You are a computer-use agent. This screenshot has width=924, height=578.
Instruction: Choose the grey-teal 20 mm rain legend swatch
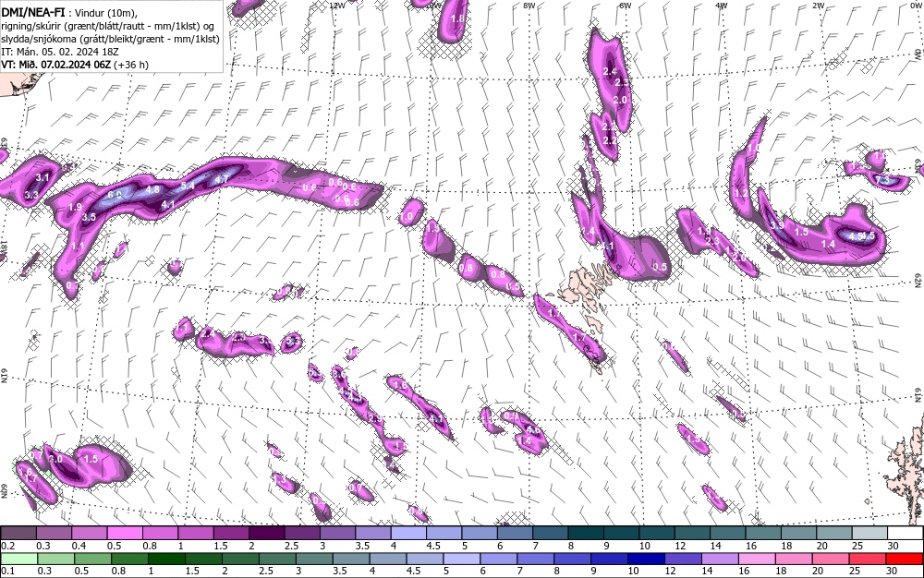pyautogui.click(x=833, y=534)
